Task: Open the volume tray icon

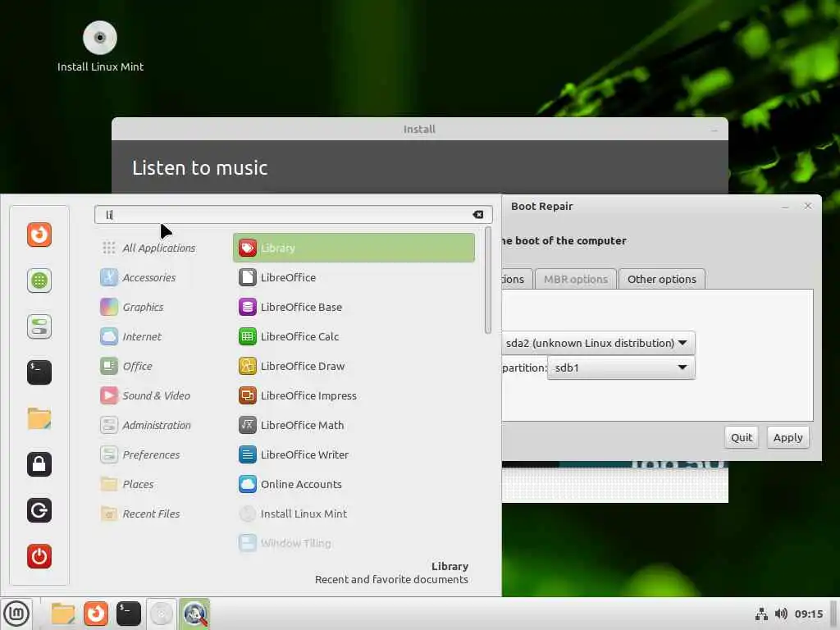Action: (x=781, y=614)
